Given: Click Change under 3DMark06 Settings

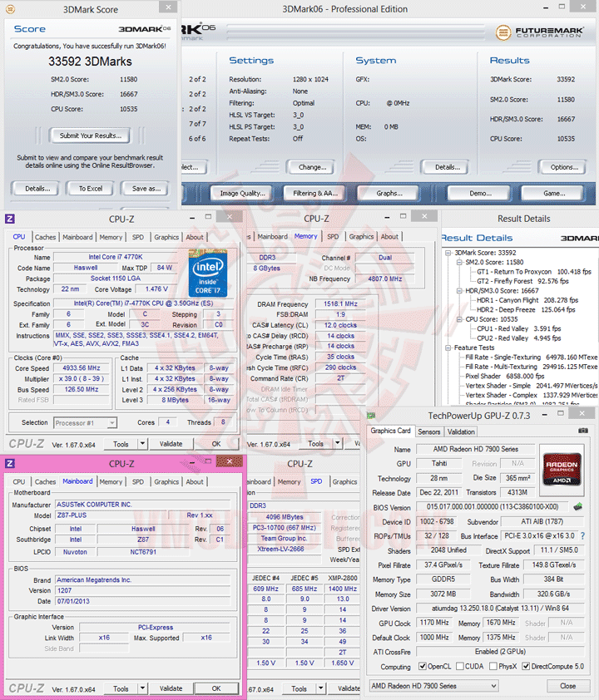Looking at the screenshot, I should click(312, 167).
